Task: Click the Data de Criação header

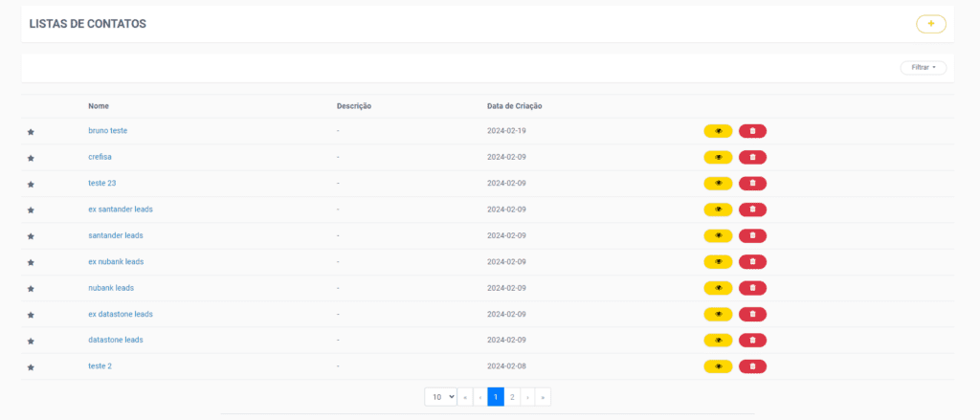Action: click(514, 106)
